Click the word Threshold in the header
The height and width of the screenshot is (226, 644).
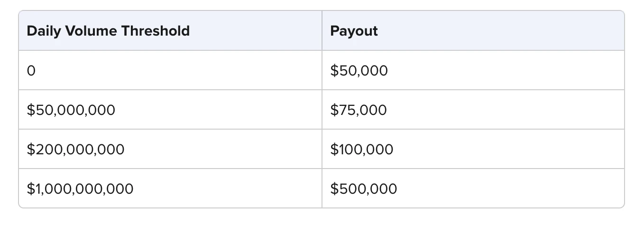pyautogui.click(x=156, y=31)
